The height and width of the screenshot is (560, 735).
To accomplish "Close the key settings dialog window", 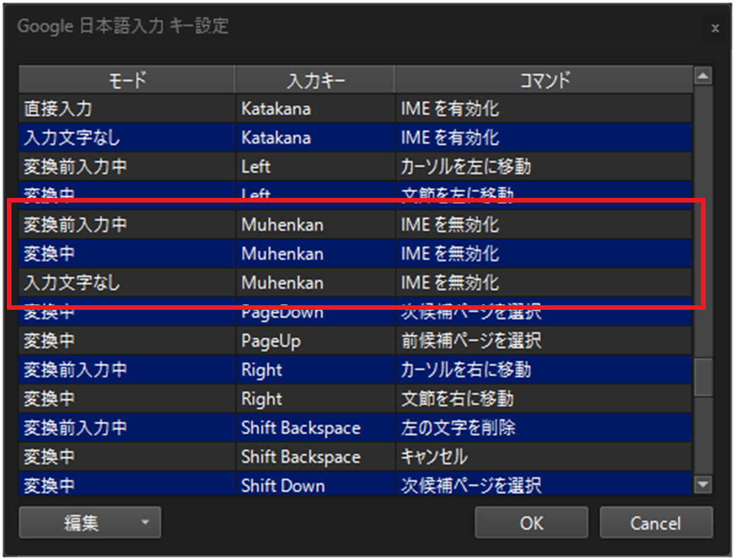I will tap(715, 28).
